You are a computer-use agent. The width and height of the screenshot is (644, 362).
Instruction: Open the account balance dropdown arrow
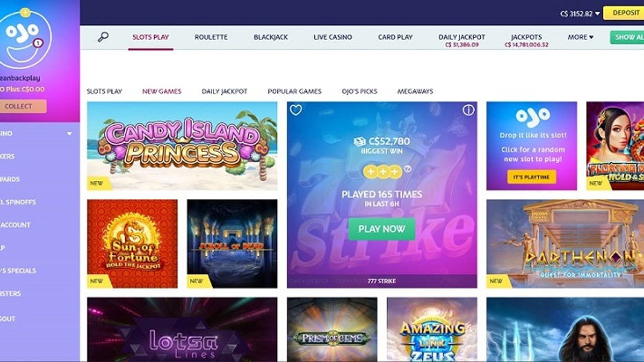tap(597, 14)
